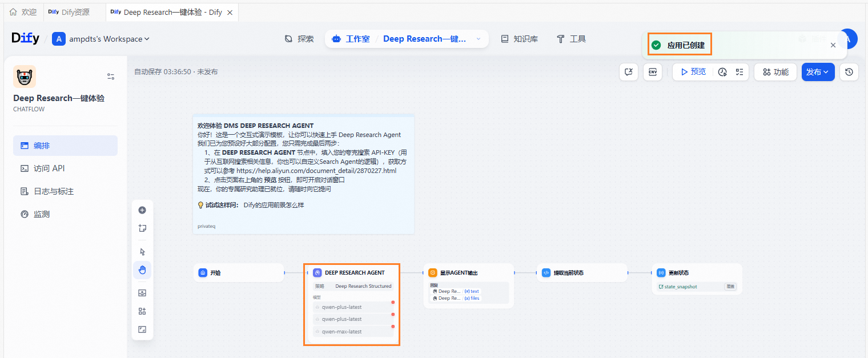Open version history clock icon
The height and width of the screenshot is (358, 868).
(x=849, y=72)
